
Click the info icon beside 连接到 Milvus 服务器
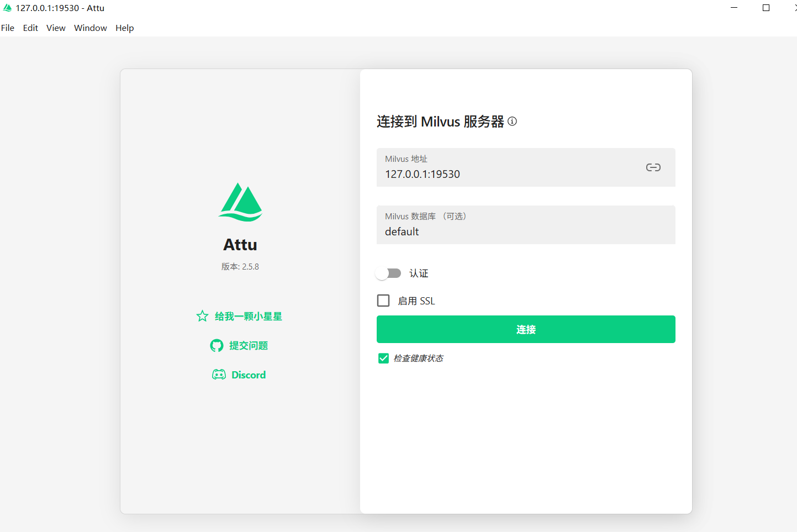512,122
